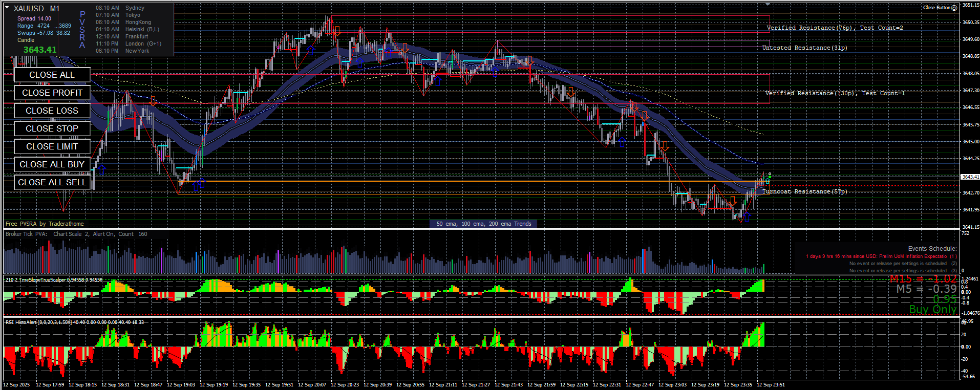Select the 50 ema, 100 ema, 200 ema Trends label
The image size is (980, 390).
pyautogui.click(x=483, y=224)
